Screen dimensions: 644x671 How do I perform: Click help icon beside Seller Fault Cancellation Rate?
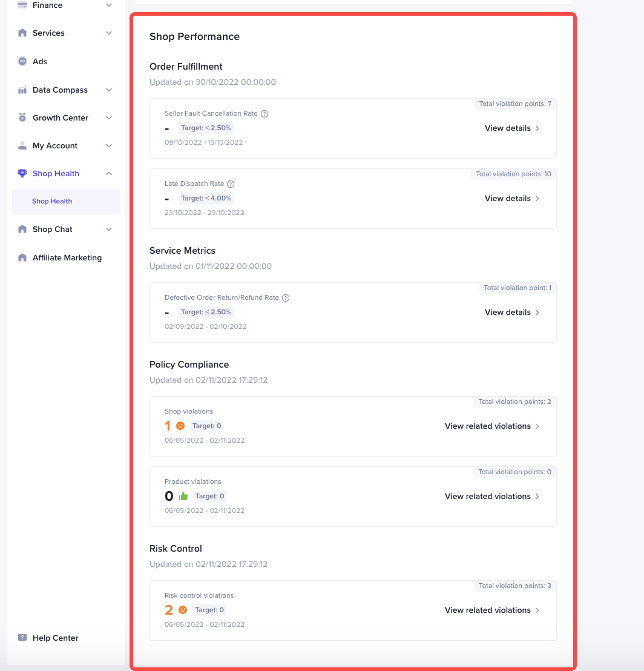[x=264, y=114]
